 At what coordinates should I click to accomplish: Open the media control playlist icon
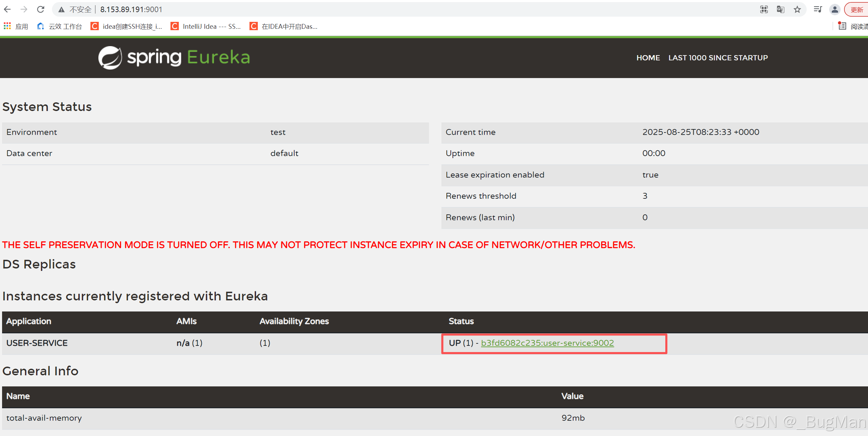pyautogui.click(x=818, y=9)
